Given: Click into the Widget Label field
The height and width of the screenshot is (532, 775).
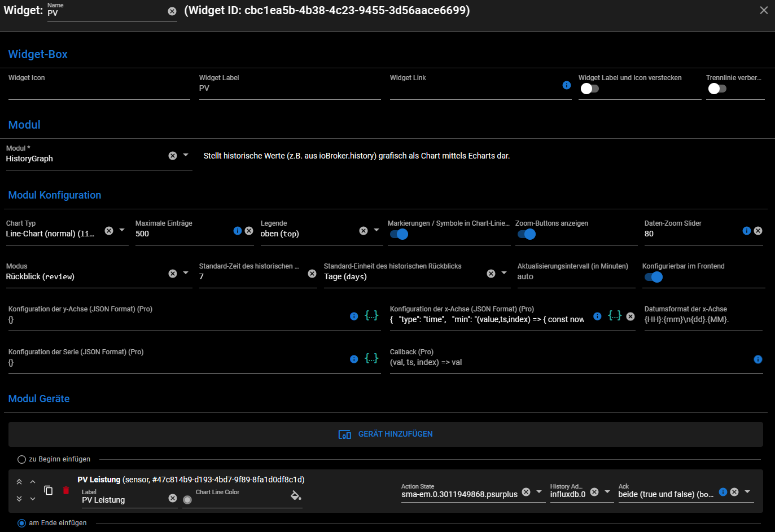Looking at the screenshot, I should [290, 89].
